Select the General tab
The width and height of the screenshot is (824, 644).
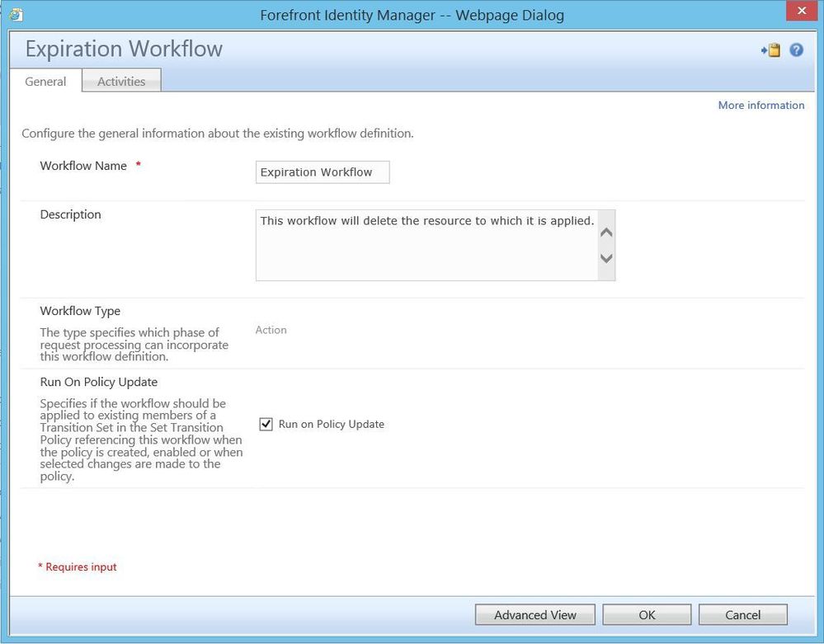coord(45,82)
